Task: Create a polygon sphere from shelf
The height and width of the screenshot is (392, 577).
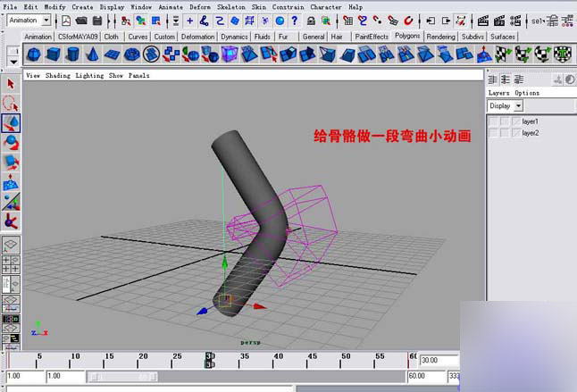Action: pos(34,54)
